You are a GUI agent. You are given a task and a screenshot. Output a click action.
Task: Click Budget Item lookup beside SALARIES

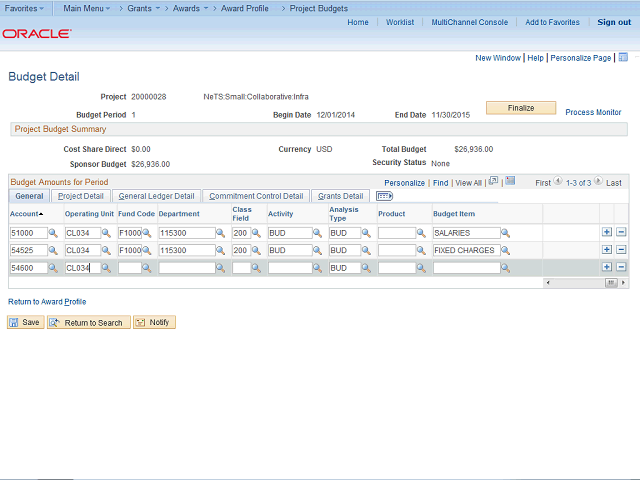click(x=505, y=233)
